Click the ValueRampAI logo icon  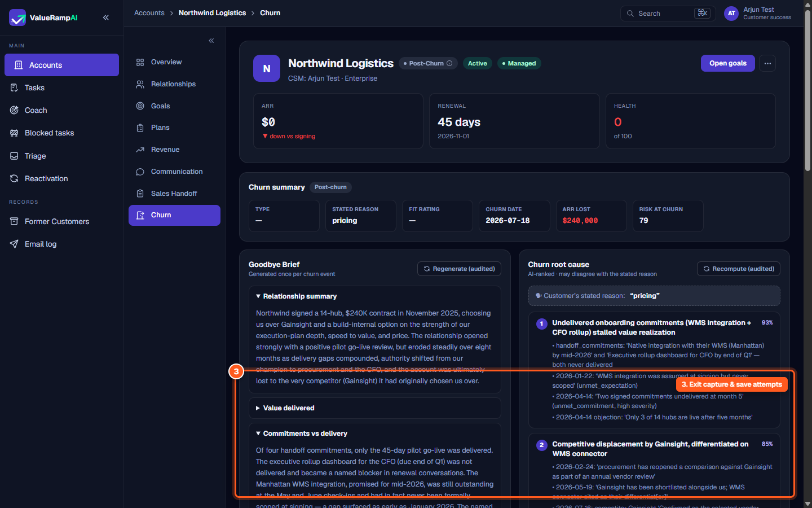(x=17, y=17)
